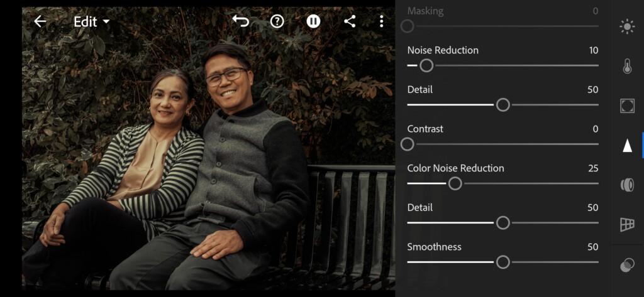Open the Color panel thermometer icon
This screenshot has width=644, height=297.
point(627,66)
